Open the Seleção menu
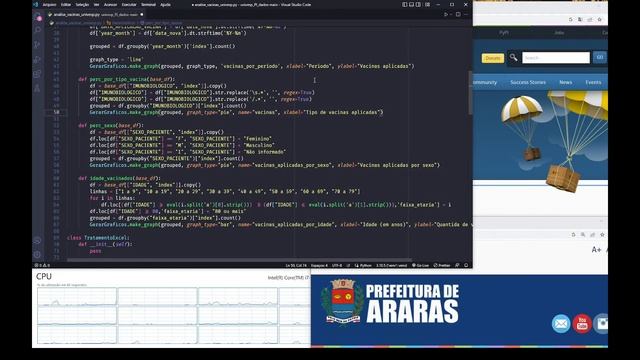Screen dimensions: 640x360 (x=82, y=4)
